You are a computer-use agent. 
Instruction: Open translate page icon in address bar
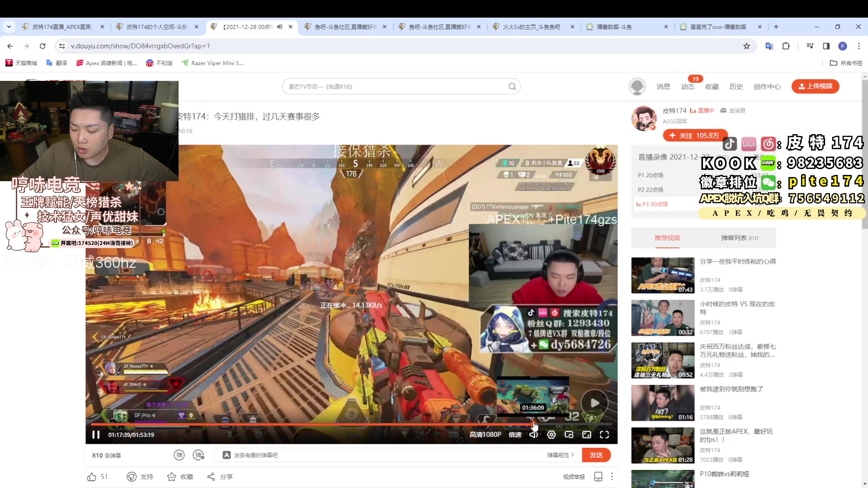(769, 46)
